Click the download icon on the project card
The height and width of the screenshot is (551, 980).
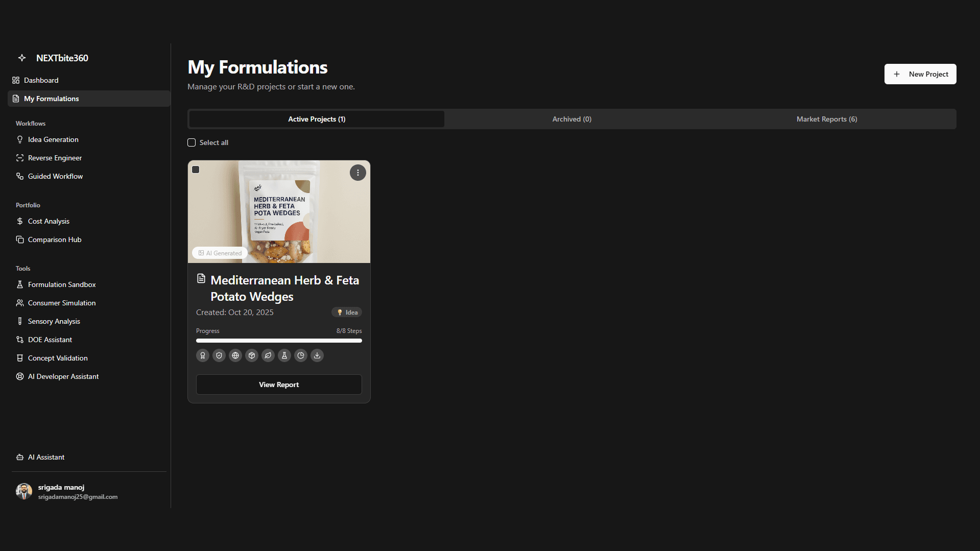[x=317, y=355]
